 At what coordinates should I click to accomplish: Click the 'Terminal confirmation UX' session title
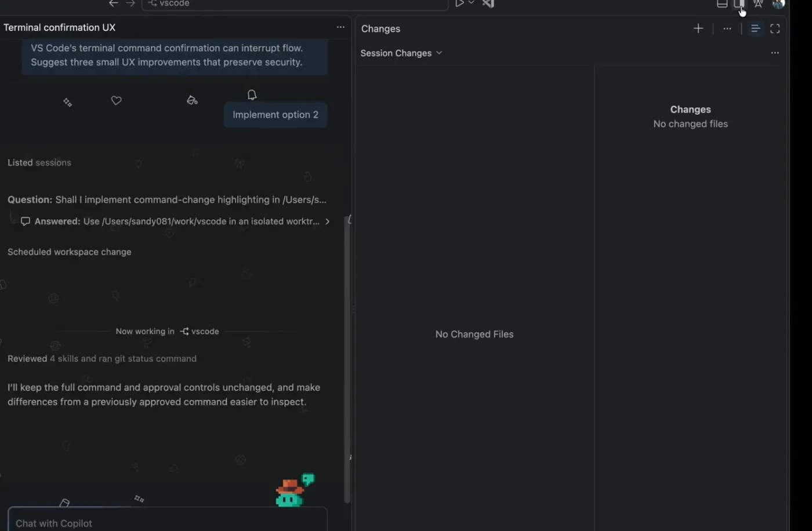click(x=60, y=27)
